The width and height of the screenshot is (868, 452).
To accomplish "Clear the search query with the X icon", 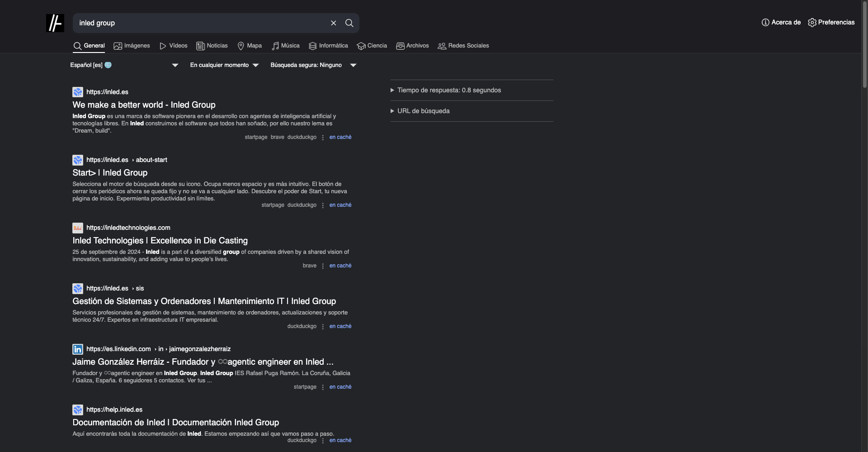I will click(x=333, y=23).
